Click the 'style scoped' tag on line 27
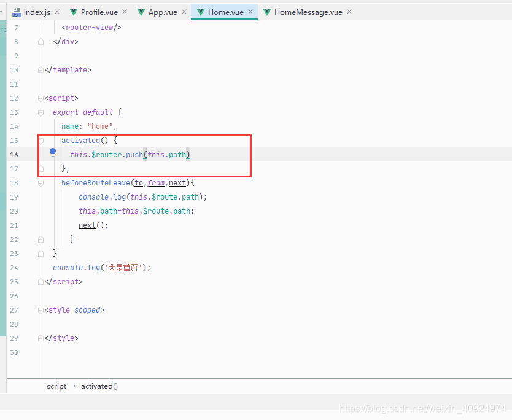Viewport: 512px width, 420px height. 74,310
